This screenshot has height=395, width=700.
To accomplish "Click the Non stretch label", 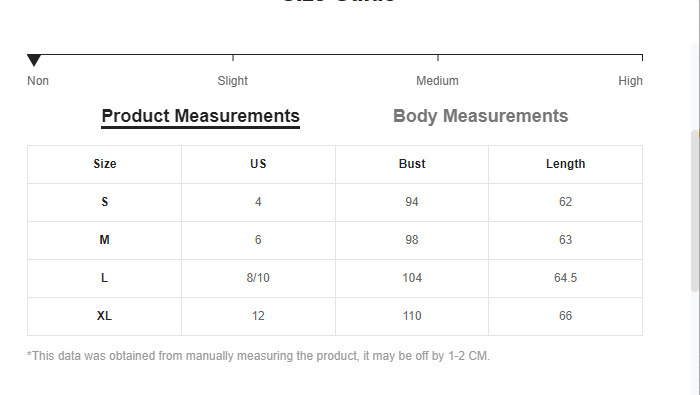I will pos(38,81).
